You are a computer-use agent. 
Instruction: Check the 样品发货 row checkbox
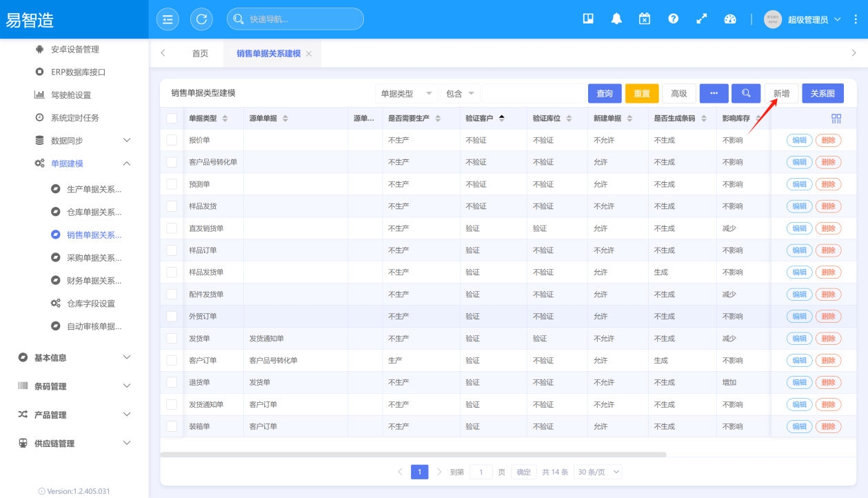(172, 206)
